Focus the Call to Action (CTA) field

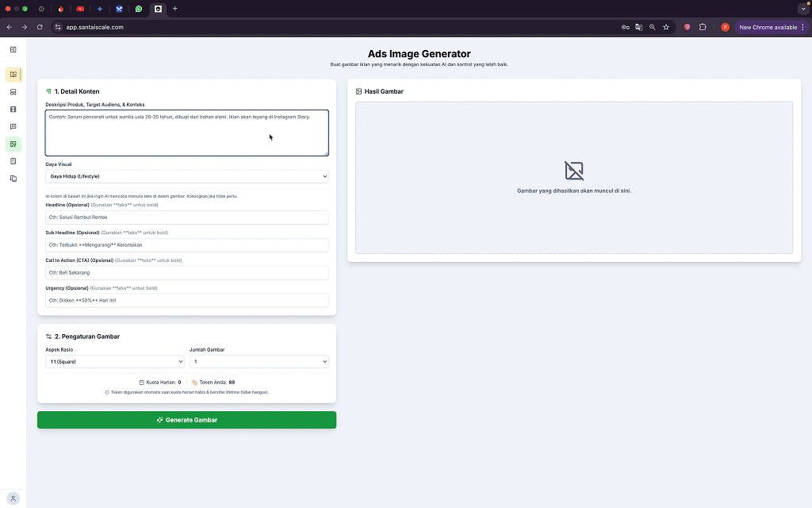click(186, 273)
